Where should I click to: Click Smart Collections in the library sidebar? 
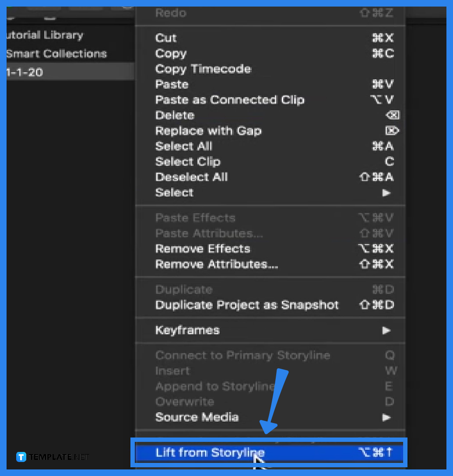[x=56, y=53]
